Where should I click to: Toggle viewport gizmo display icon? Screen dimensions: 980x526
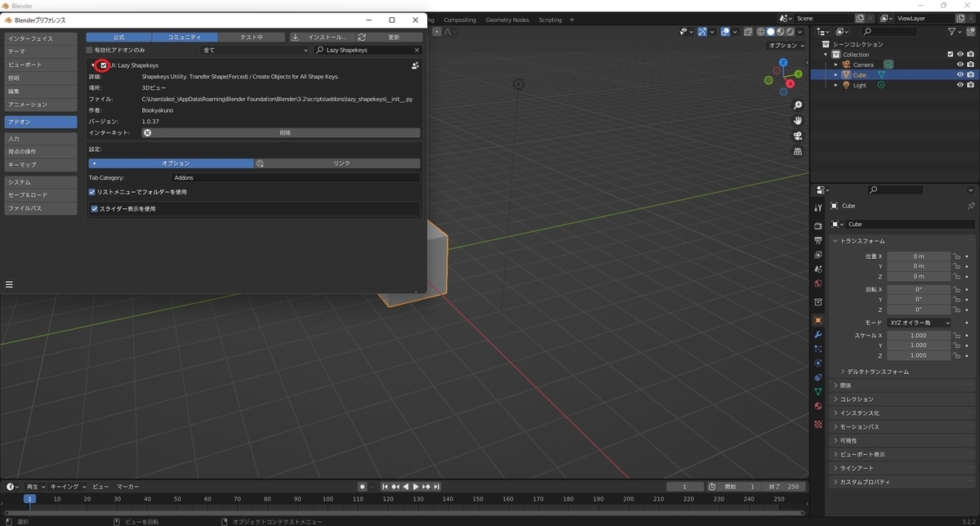pyautogui.click(x=702, y=32)
